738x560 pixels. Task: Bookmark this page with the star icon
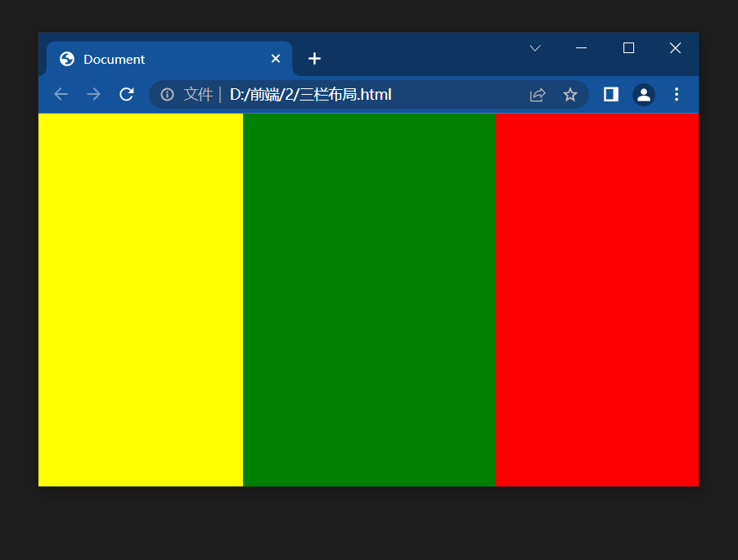click(x=570, y=95)
